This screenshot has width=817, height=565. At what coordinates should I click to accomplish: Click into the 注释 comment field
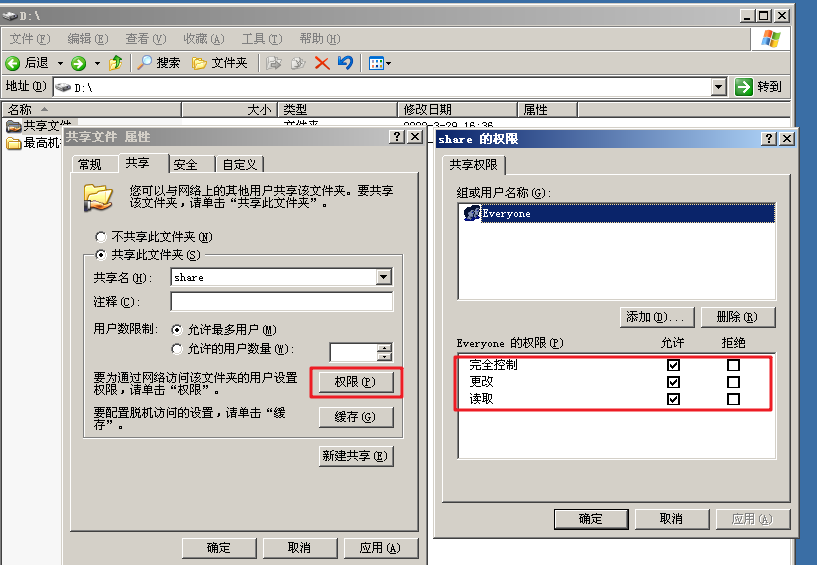coord(281,302)
